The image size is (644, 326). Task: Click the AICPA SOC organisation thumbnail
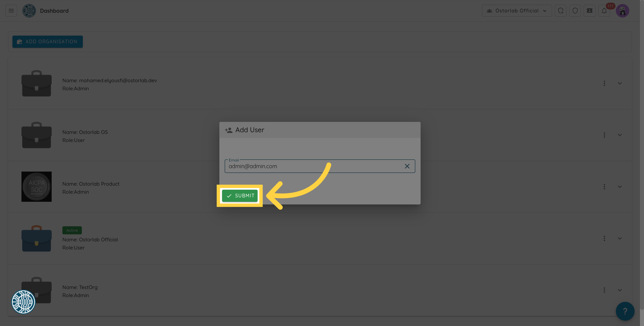[x=37, y=187]
